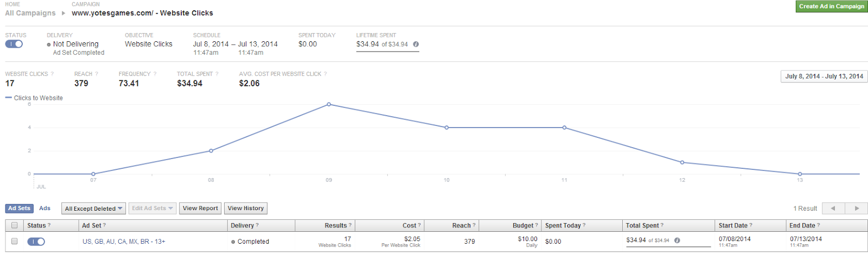The width and height of the screenshot is (868, 253).
Task: Check the select-all checkbox in table header
Action: coord(15,225)
